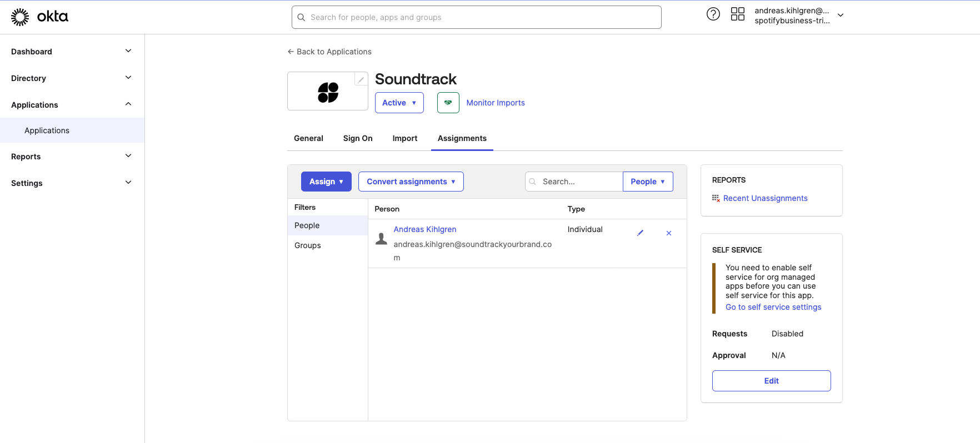980x443 pixels.
Task: Expand the Dashboard sidebar section
Action: (x=72, y=51)
